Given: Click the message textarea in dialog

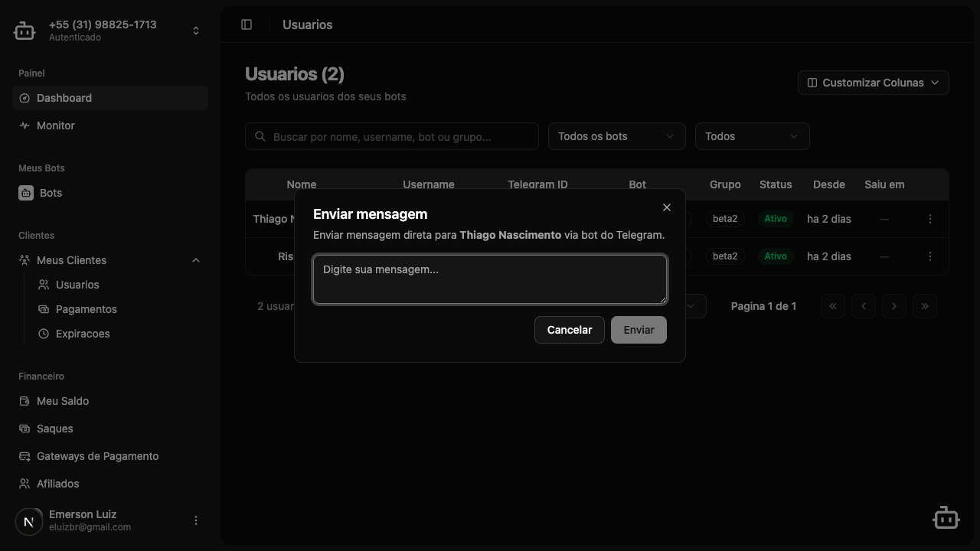Looking at the screenshot, I should (x=490, y=279).
